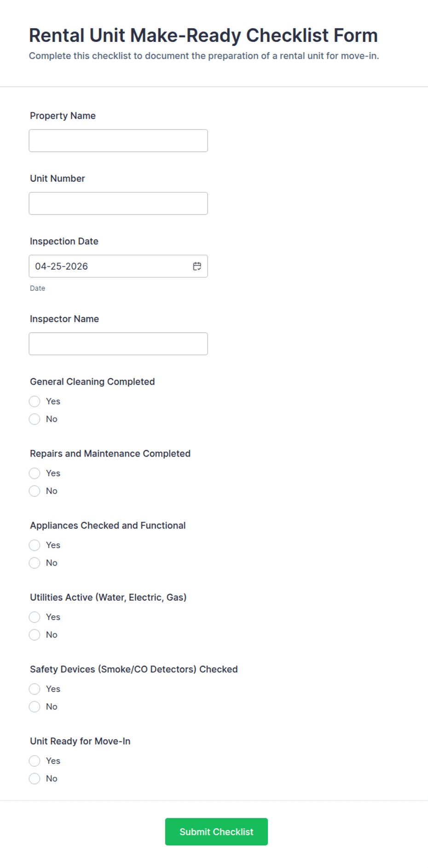Viewport: 428px width, 868px height.
Task: Choose No for Unit Ready for Move-In
Action: click(35, 779)
